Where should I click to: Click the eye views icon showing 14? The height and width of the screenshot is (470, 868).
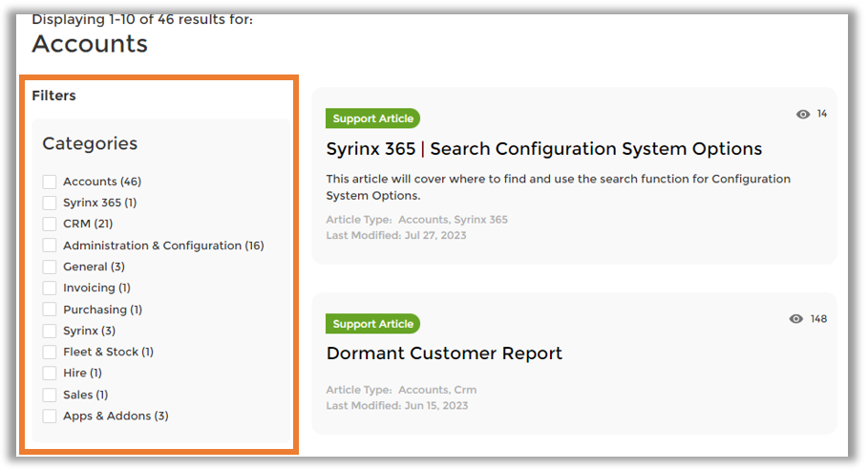(x=803, y=115)
